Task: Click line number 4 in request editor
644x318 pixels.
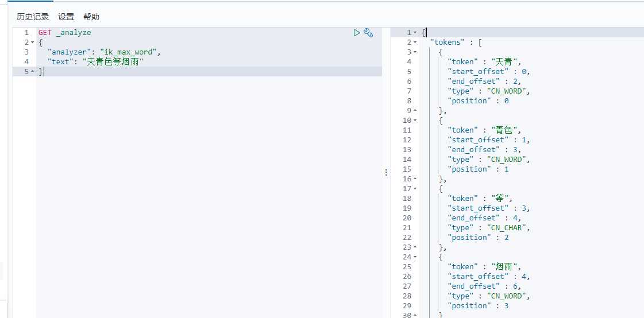Action: point(26,62)
